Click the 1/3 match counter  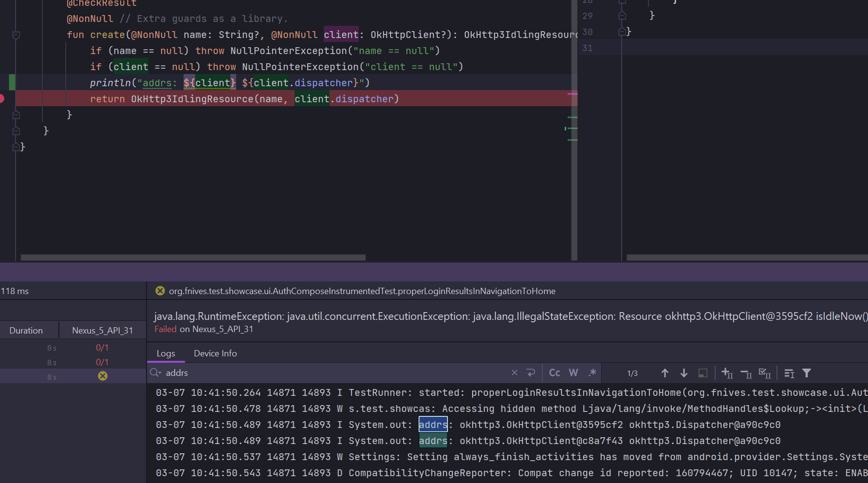pyautogui.click(x=632, y=373)
